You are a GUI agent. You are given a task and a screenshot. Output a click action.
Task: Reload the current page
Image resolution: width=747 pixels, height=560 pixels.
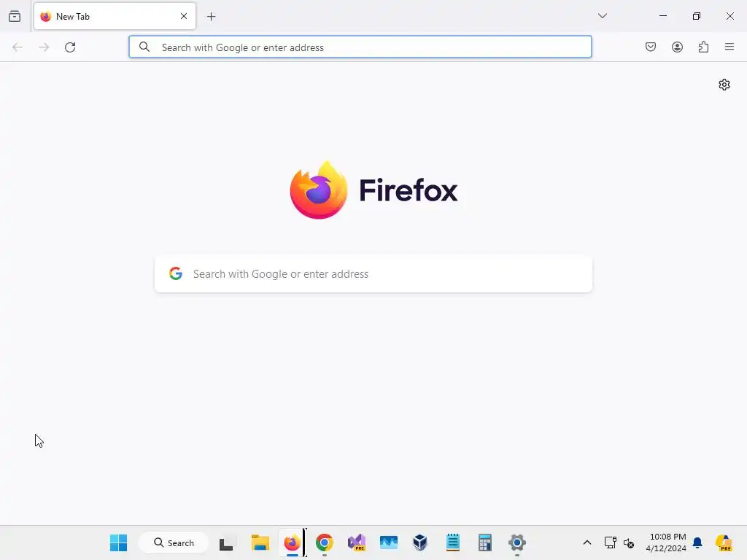click(x=70, y=47)
